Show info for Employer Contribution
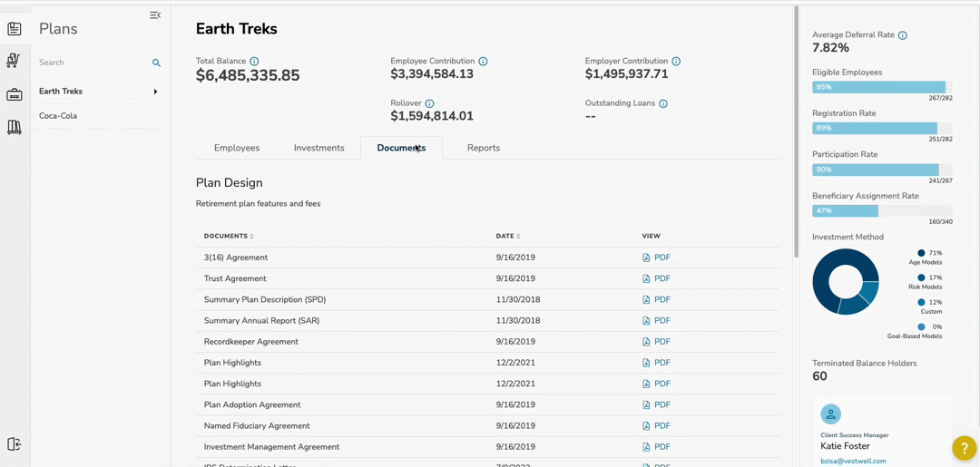 click(x=676, y=61)
